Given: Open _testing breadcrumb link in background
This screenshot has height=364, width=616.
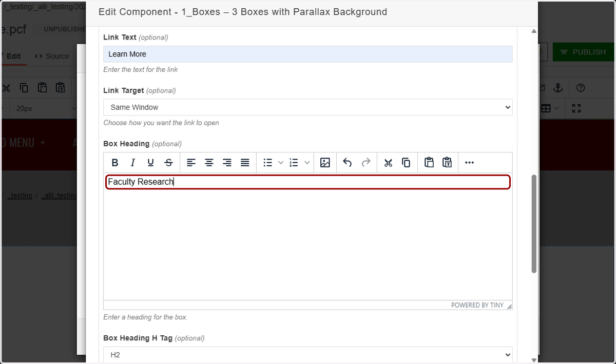Looking at the screenshot, I should point(20,196).
